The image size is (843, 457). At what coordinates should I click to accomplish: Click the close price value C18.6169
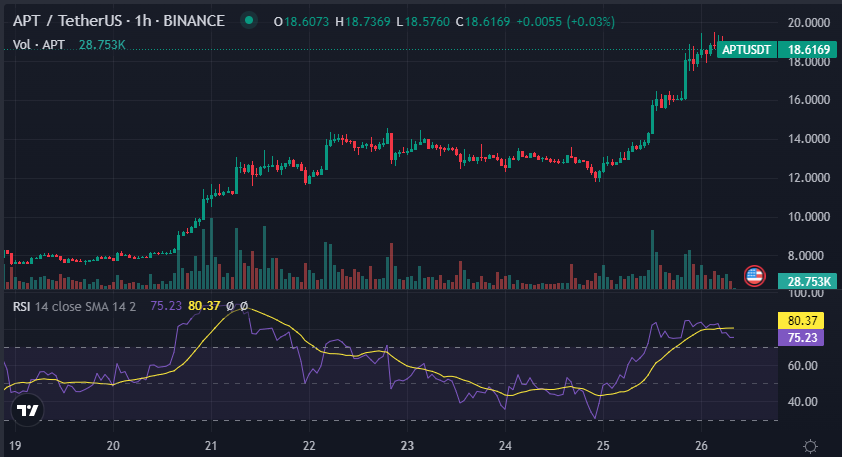coord(483,22)
